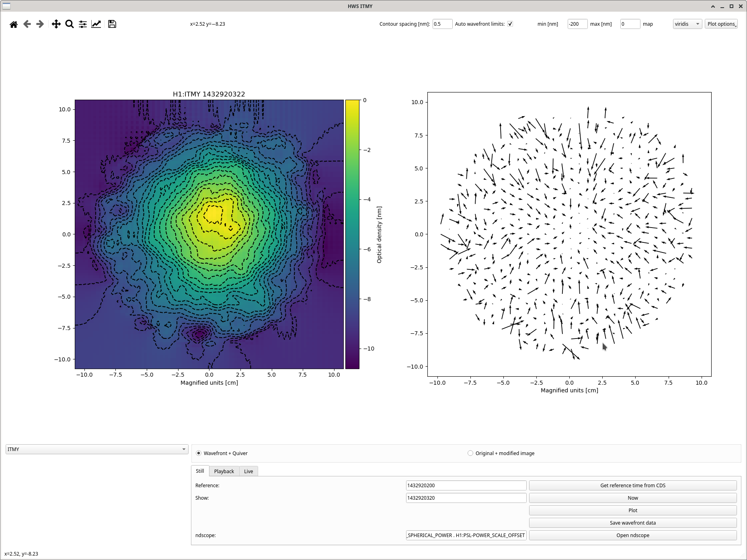Click the window resize grip corner
The width and height of the screenshot is (747, 560).
743,556
